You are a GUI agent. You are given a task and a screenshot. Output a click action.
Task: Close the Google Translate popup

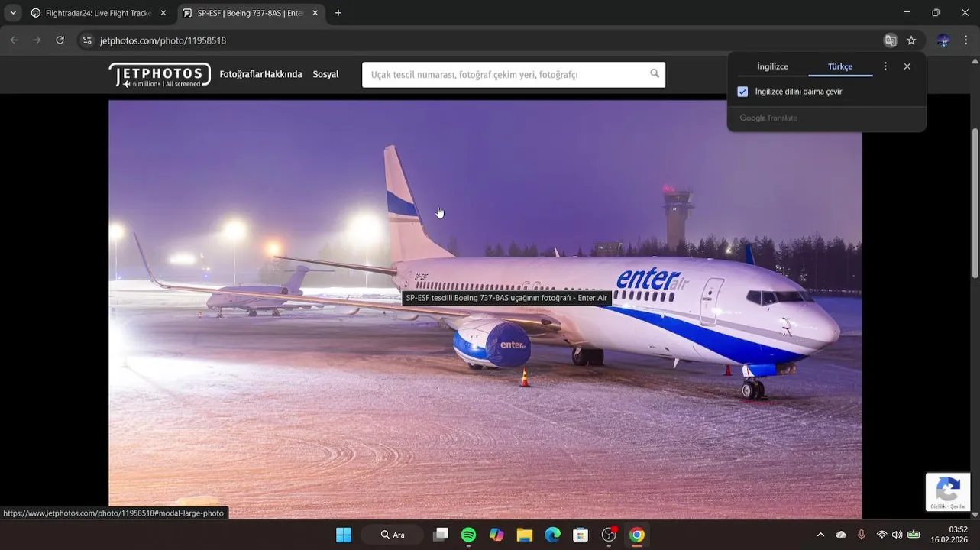(907, 66)
